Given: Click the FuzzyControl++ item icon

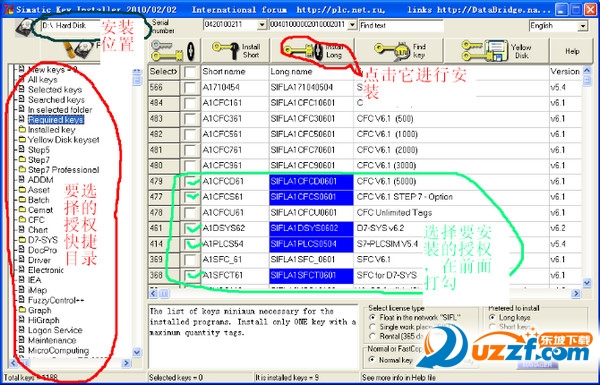Looking at the screenshot, I should click(x=22, y=300).
